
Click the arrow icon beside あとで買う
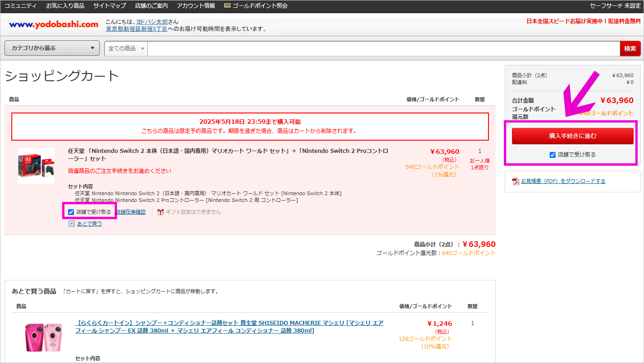tap(72, 224)
